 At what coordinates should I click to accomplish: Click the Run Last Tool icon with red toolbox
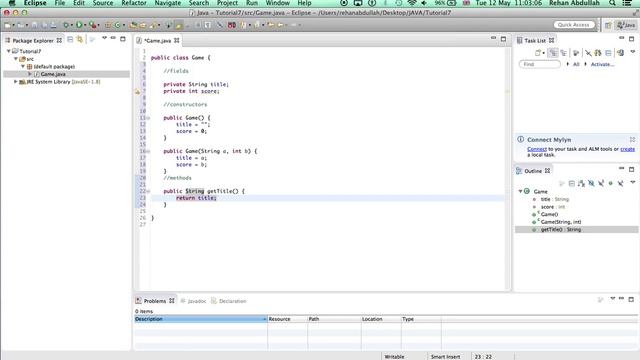click(93, 25)
